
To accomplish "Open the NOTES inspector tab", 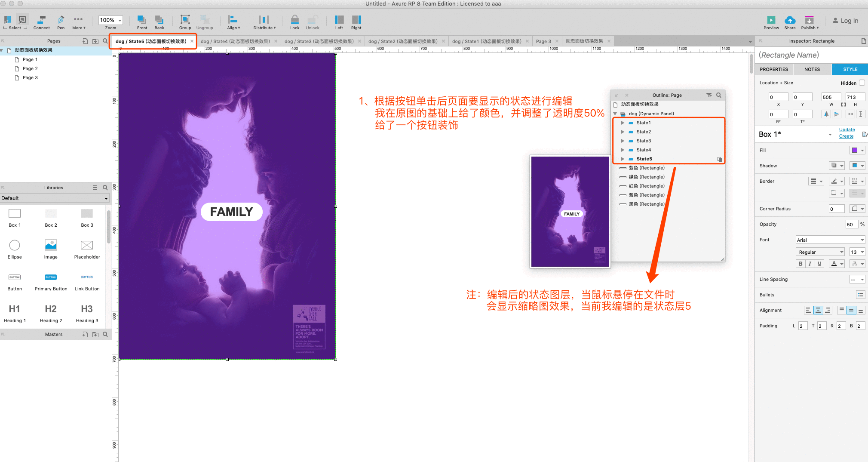I will pos(812,69).
